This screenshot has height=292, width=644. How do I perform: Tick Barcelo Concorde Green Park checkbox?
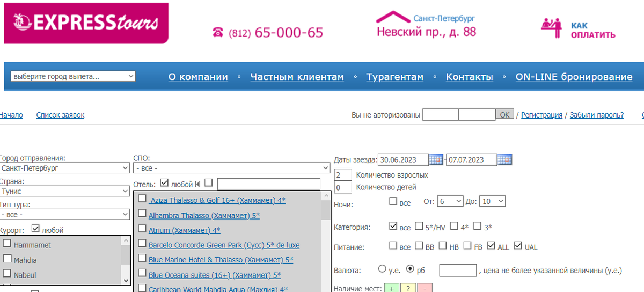click(142, 244)
